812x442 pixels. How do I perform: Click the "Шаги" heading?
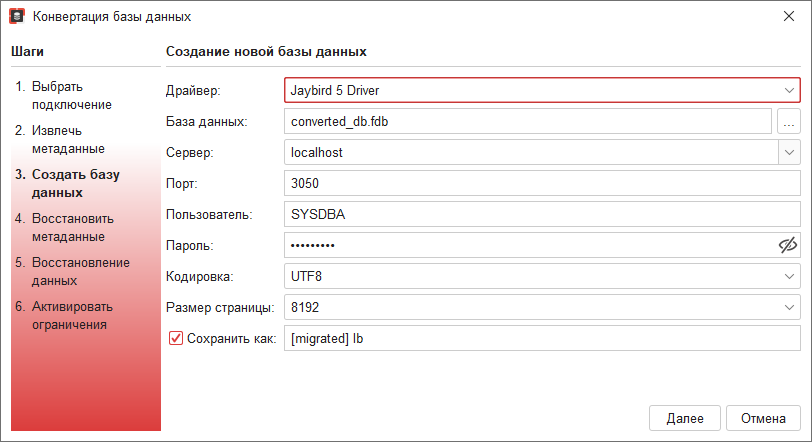coord(27,51)
